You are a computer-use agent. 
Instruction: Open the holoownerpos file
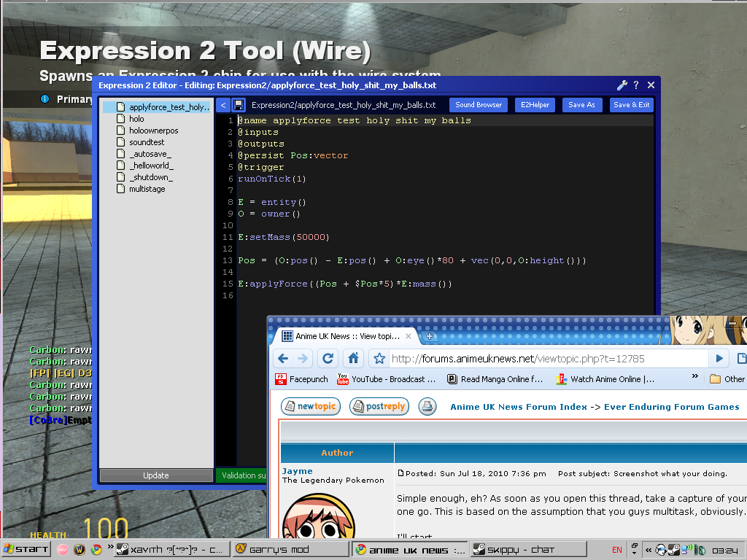pyautogui.click(x=153, y=131)
